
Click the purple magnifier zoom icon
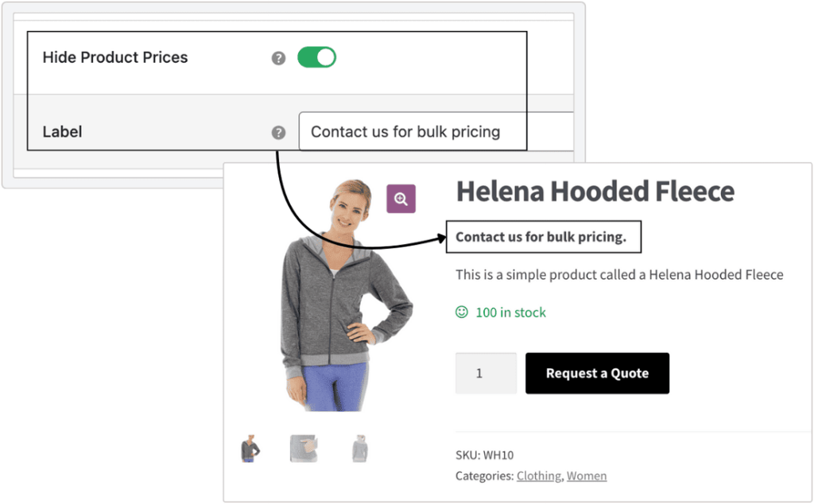[401, 199]
